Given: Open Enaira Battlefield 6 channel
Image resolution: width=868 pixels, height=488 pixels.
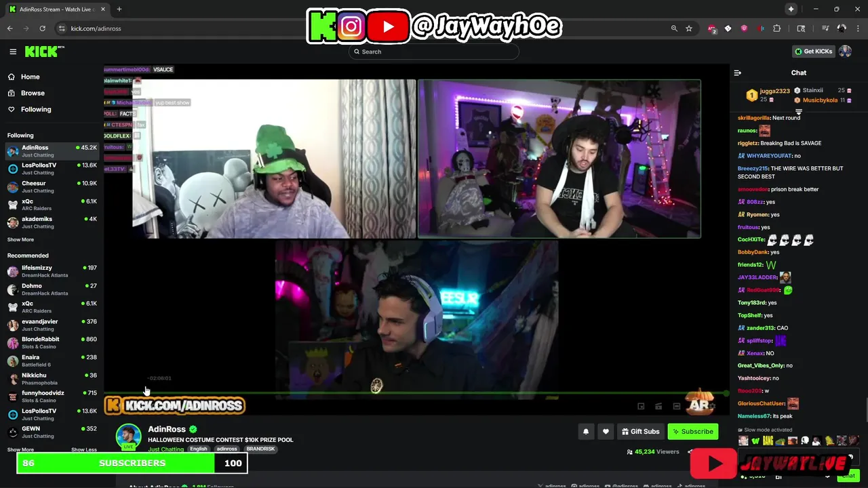Looking at the screenshot, I should 52,361.
